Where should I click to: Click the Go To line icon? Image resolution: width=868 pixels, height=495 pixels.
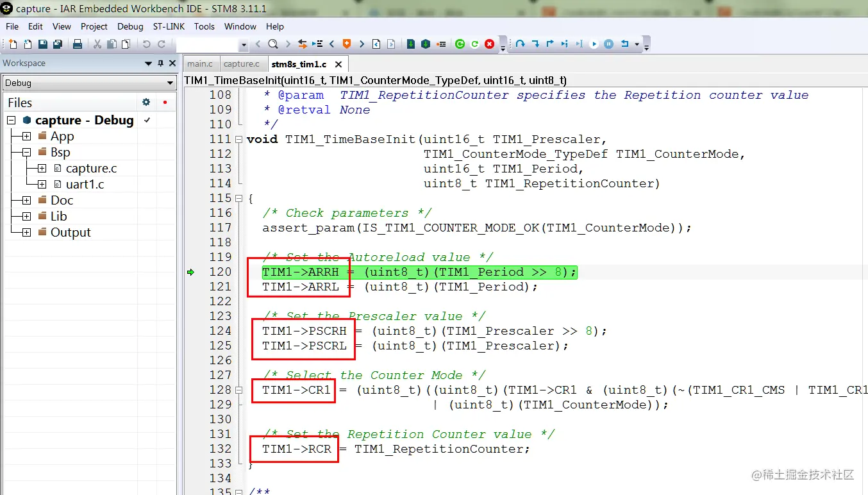(x=317, y=44)
